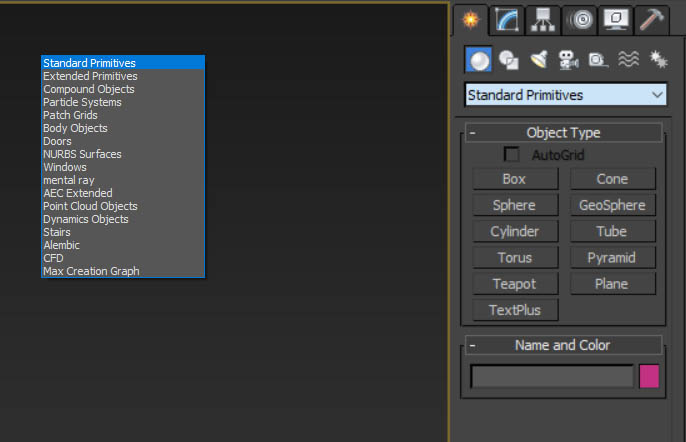Select AEC Extended in the list
The image size is (686, 442).
tap(123, 193)
